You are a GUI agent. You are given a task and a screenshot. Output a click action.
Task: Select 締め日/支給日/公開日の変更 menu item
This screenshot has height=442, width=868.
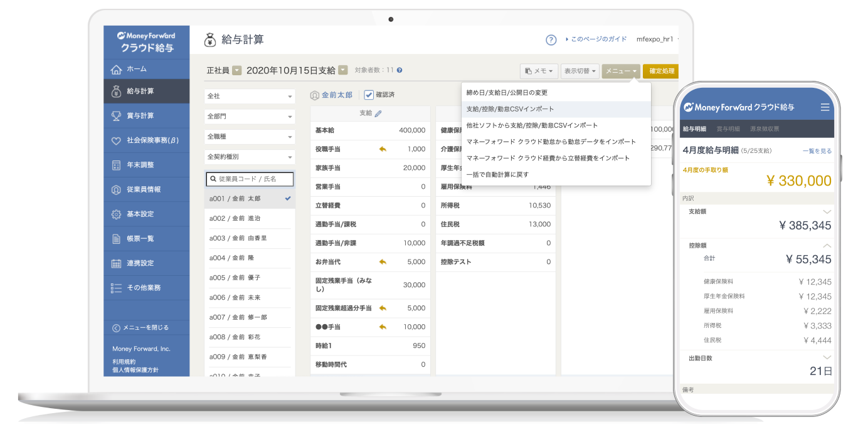point(556,93)
